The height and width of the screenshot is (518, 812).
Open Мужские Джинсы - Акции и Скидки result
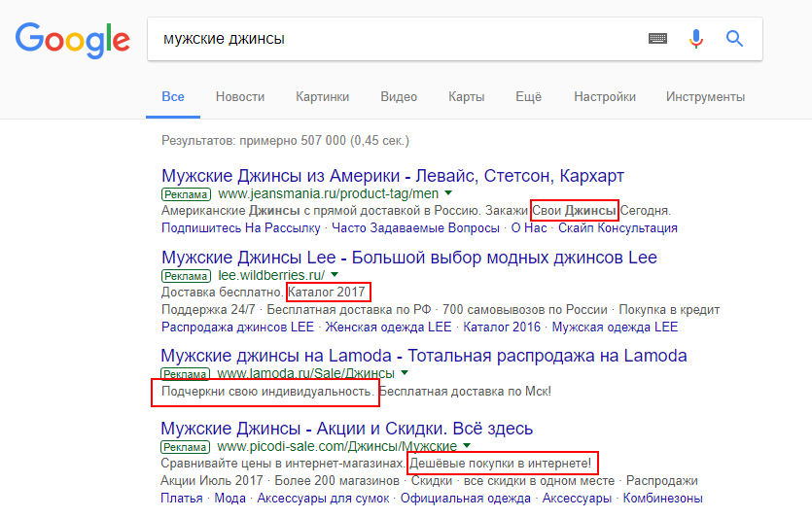pos(346,429)
